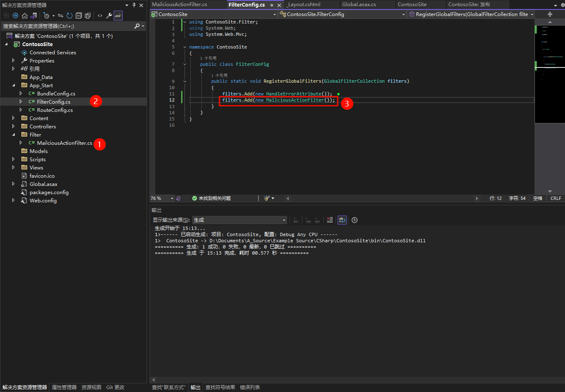This screenshot has width=565, height=392.
Task: Click the editor horizontal scrollbar track
Action: pyautogui.click(x=382, y=198)
